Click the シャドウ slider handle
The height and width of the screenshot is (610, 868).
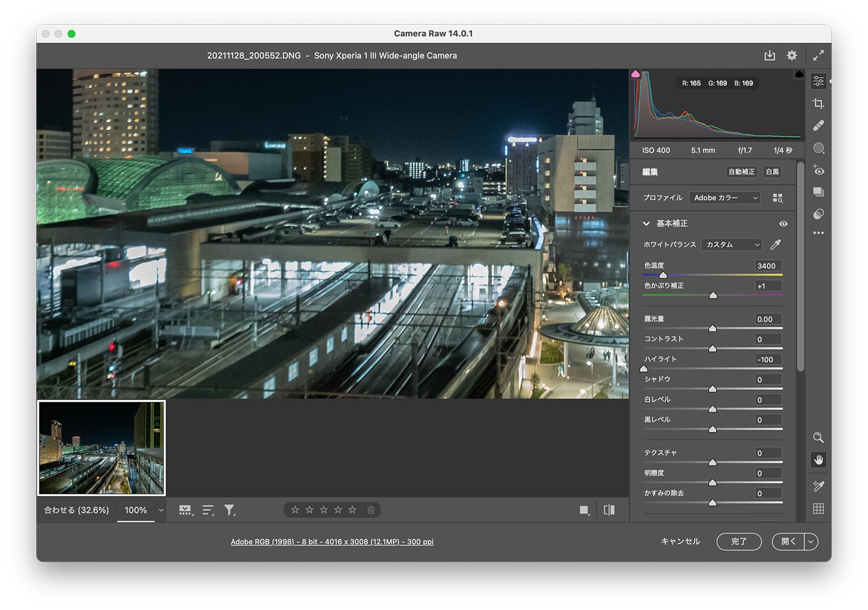pos(712,389)
